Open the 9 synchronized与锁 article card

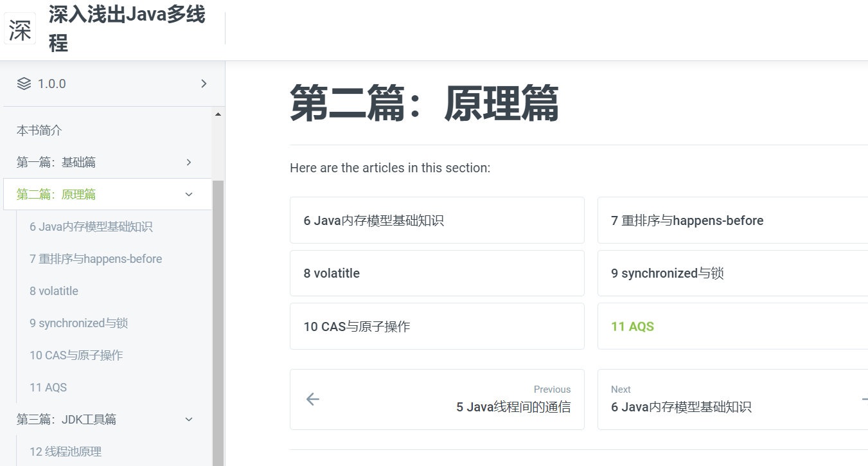[732, 273]
